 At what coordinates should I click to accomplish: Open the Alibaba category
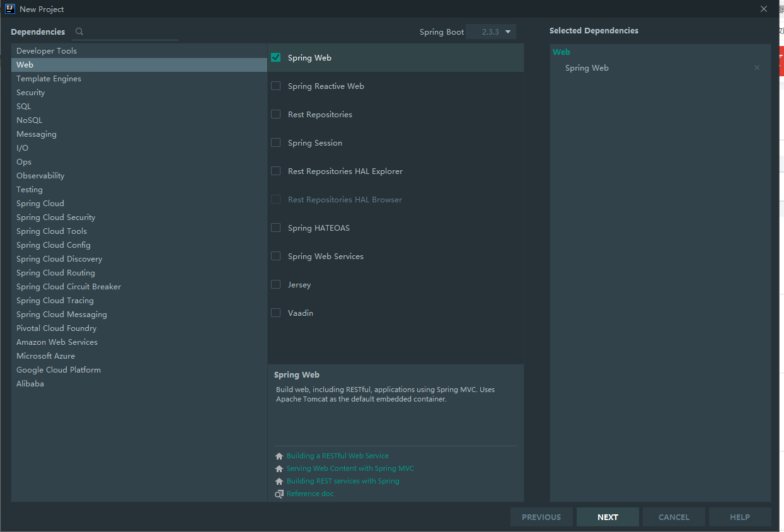click(x=139, y=384)
